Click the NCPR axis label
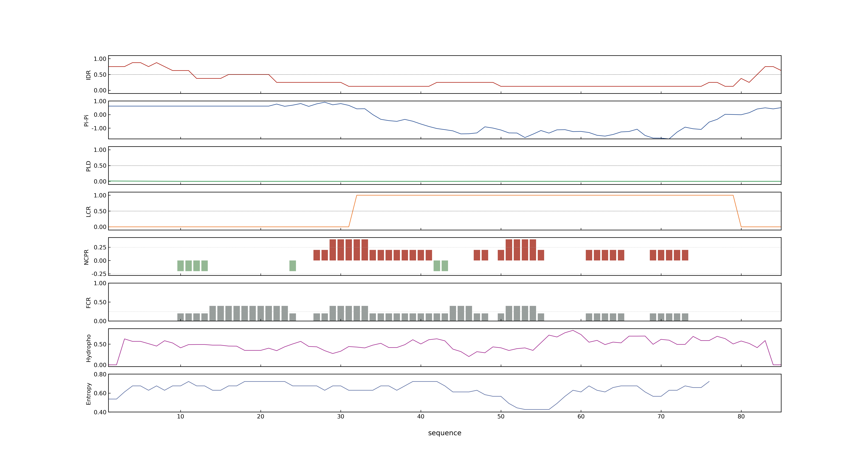 pos(86,257)
